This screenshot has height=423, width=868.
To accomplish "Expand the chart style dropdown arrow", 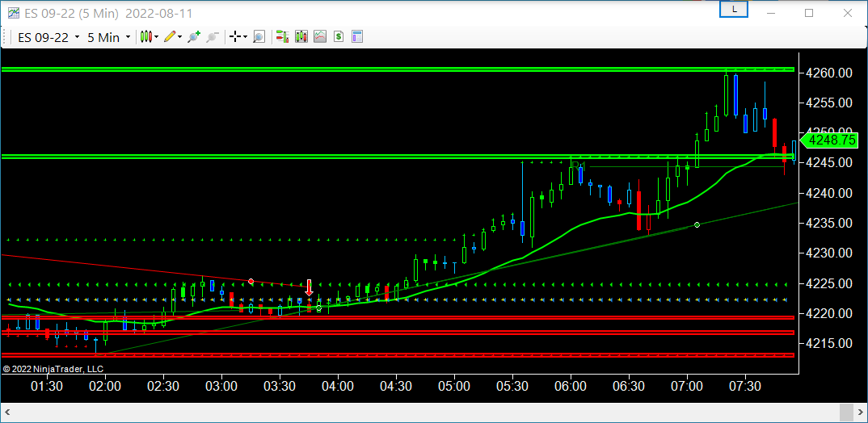I will pos(157,37).
